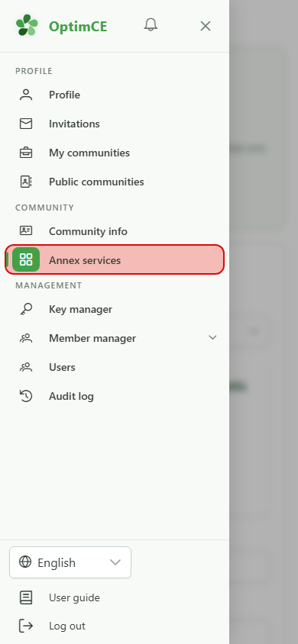Navigate to Users label
Image resolution: width=298 pixels, height=644 pixels.
point(62,367)
